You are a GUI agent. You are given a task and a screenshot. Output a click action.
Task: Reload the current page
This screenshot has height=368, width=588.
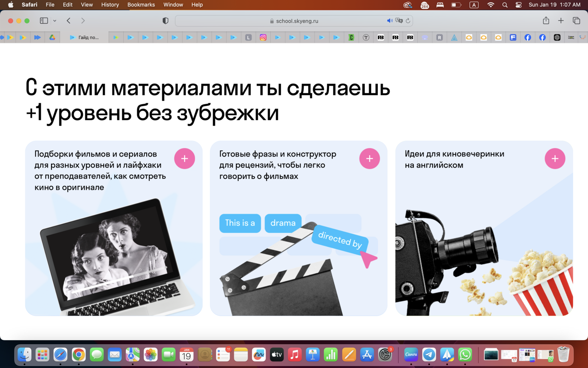point(408,21)
